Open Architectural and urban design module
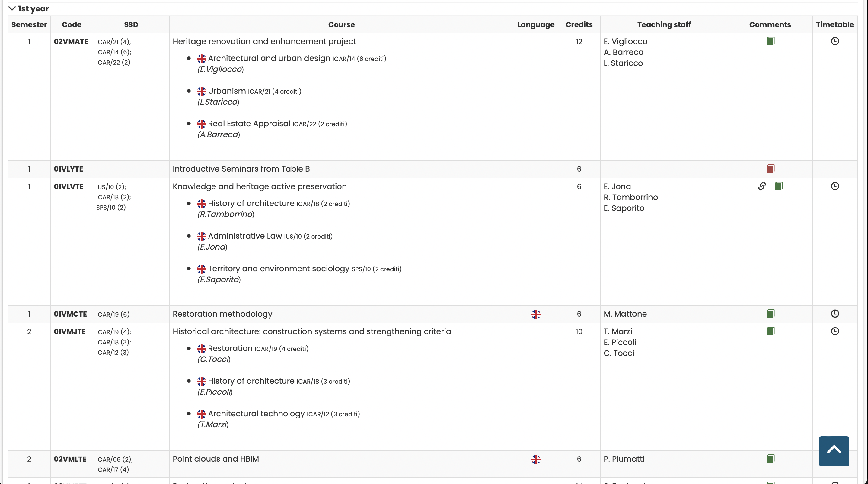Image resolution: width=868 pixels, height=484 pixels. click(x=269, y=58)
